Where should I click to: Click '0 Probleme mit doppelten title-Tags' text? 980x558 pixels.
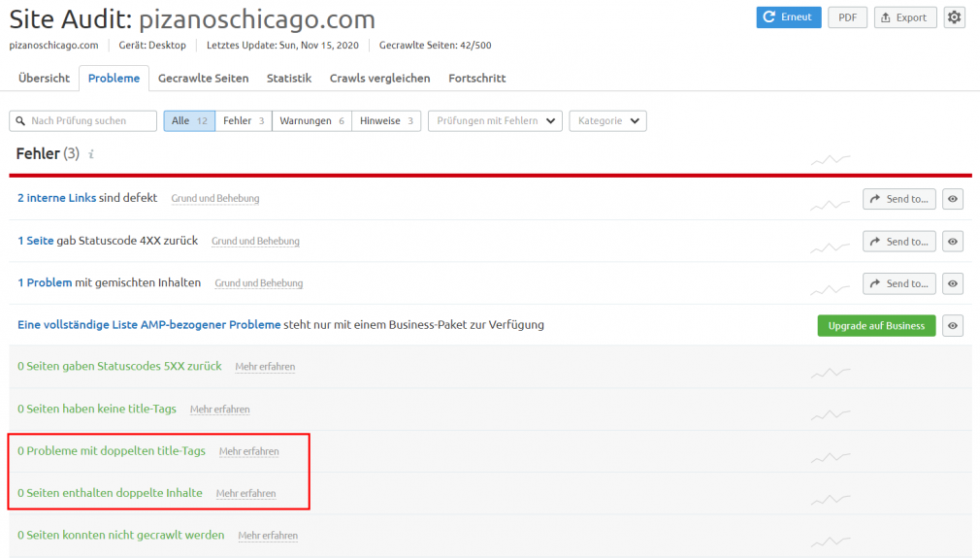point(112,450)
